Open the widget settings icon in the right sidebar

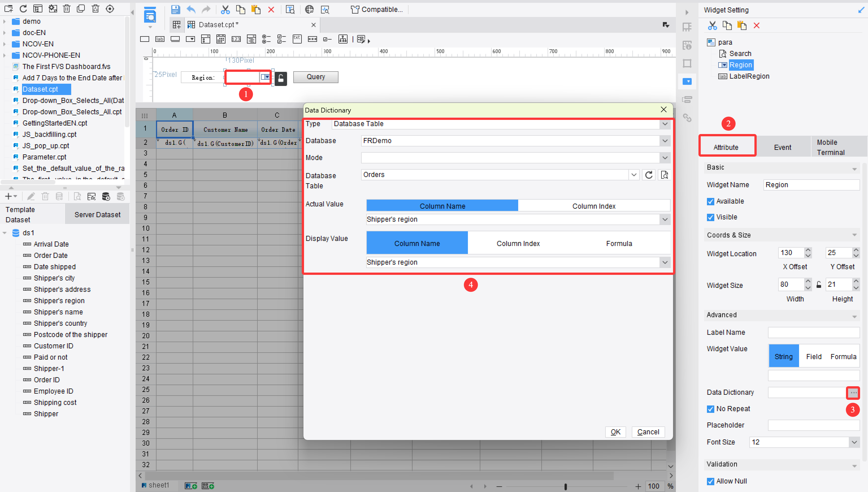pos(687,81)
